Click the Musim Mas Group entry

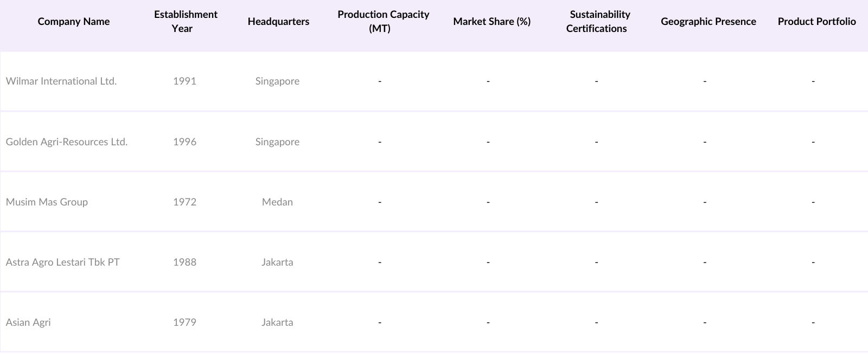[x=47, y=202]
